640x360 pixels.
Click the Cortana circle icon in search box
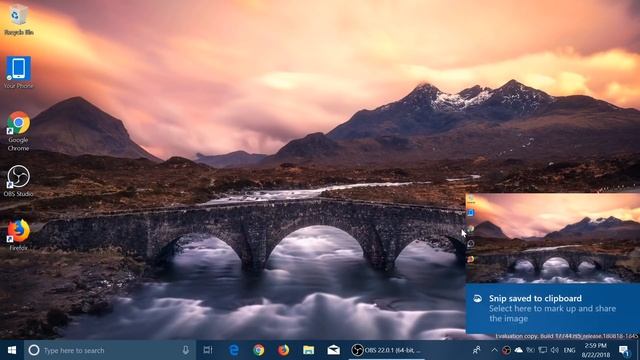[34, 350]
